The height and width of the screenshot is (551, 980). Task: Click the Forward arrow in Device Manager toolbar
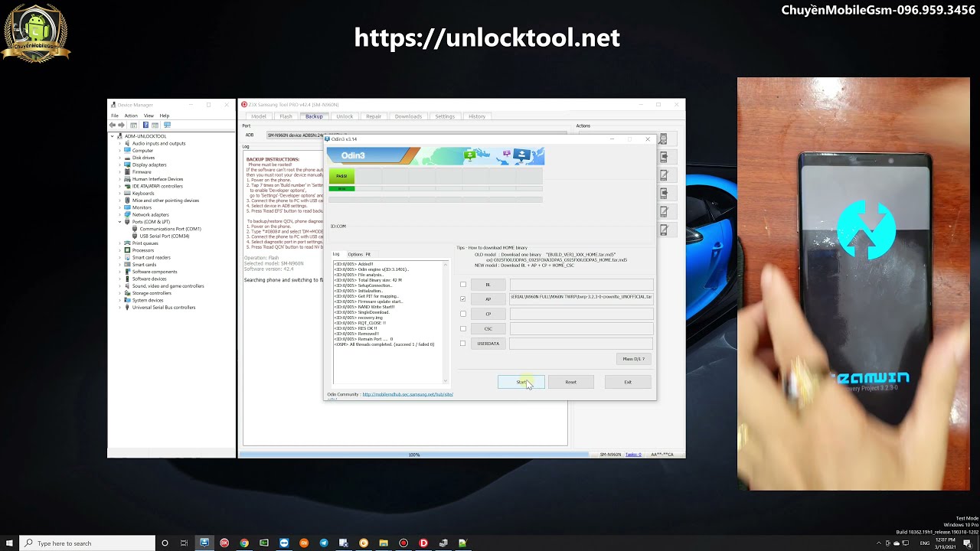click(121, 125)
